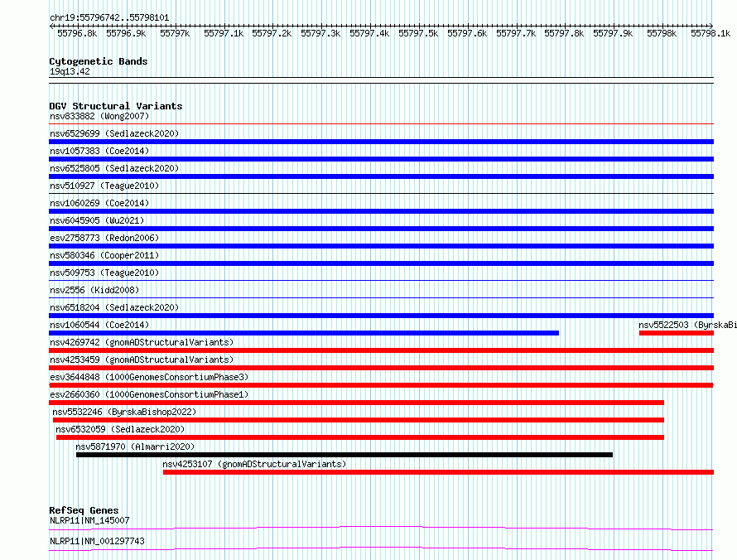The image size is (737, 560).
Task: Click the black nsv5871970 inversion bar
Action: [x=344, y=455]
